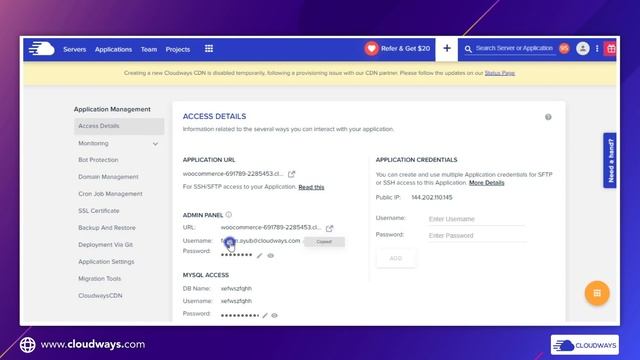Click the Read this link
This screenshot has height=360, width=640.
pyautogui.click(x=311, y=187)
